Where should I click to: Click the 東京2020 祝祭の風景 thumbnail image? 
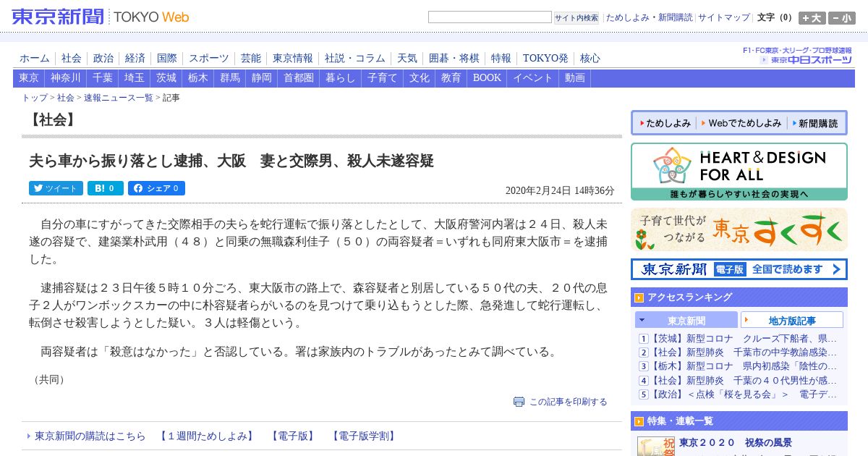coord(656,446)
